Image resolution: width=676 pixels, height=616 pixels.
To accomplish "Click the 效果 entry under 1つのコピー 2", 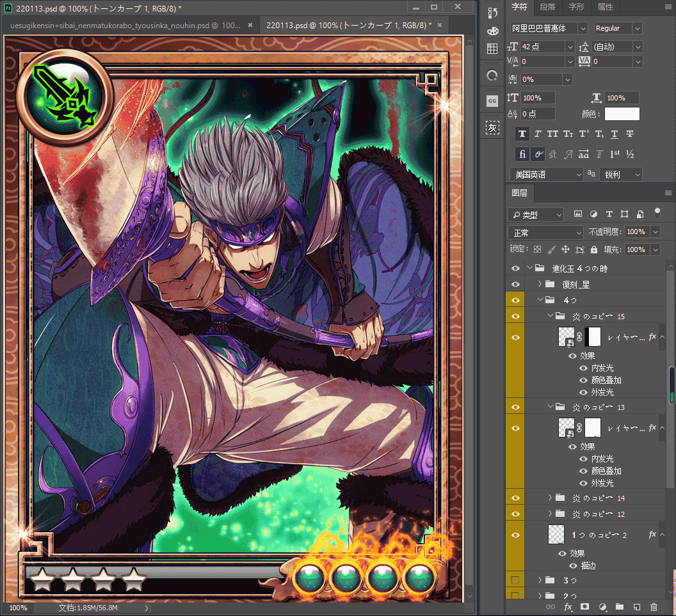I will tap(577, 553).
